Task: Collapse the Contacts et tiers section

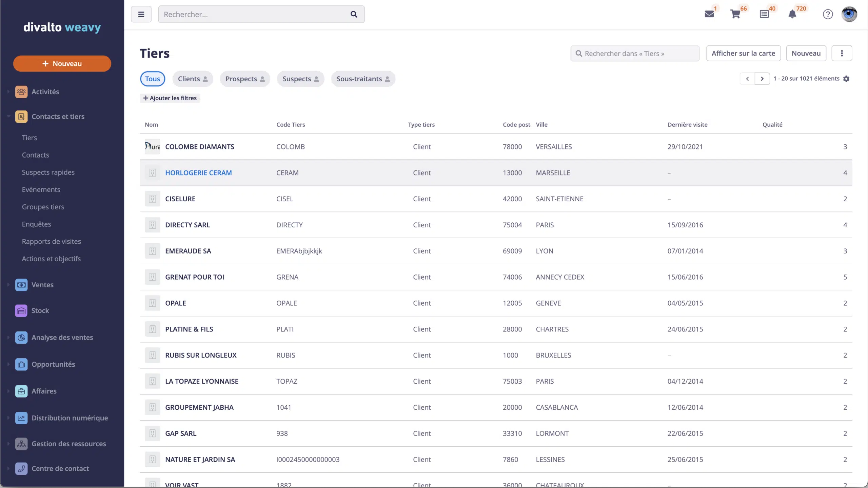Action: (8, 116)
